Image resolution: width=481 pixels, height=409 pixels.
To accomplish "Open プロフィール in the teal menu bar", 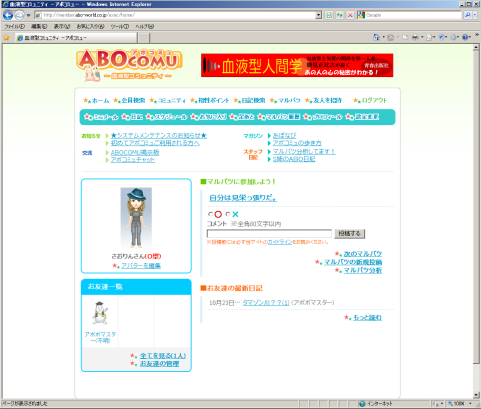I will point(327,117).
